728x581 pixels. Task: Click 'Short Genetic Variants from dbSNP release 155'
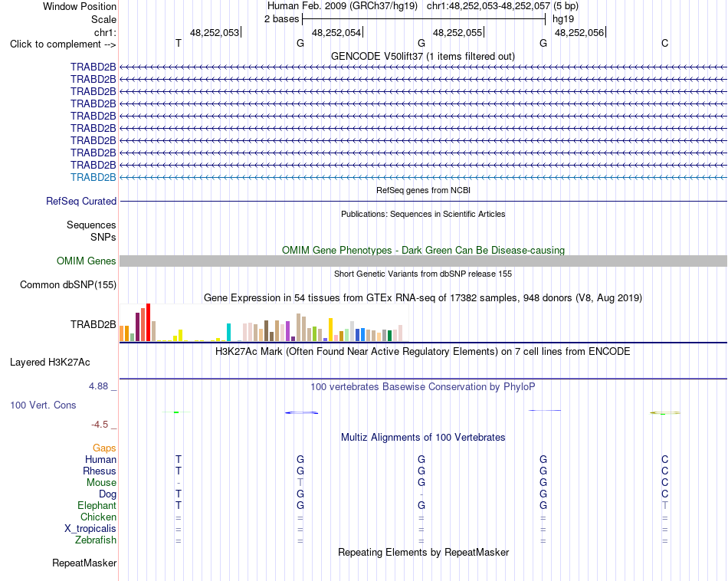click(423, 274)
